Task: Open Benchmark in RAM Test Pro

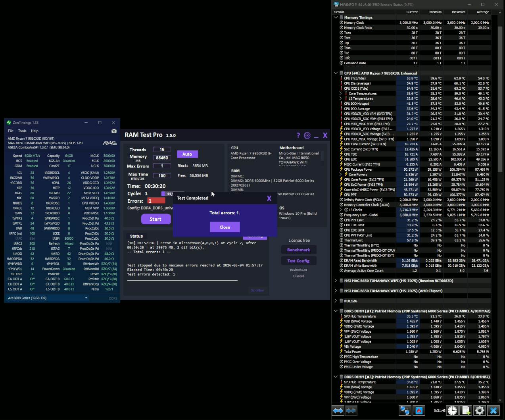Action: pos(299,250)
